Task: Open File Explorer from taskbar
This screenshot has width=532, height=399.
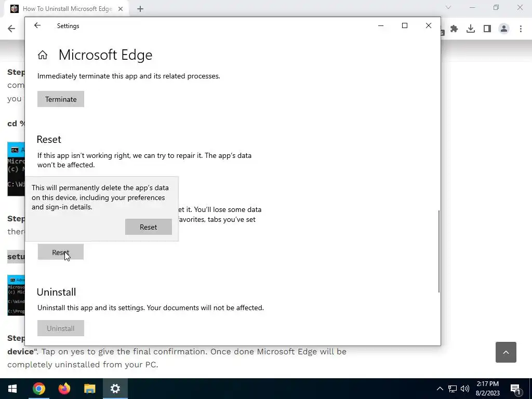Action: 89,389
